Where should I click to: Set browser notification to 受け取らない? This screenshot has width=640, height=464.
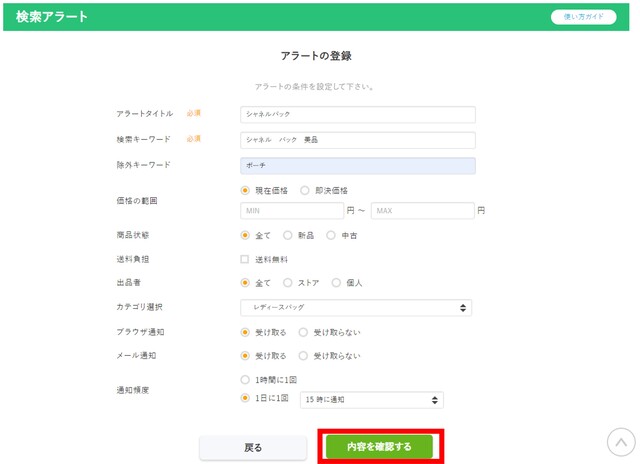point(304,332)
